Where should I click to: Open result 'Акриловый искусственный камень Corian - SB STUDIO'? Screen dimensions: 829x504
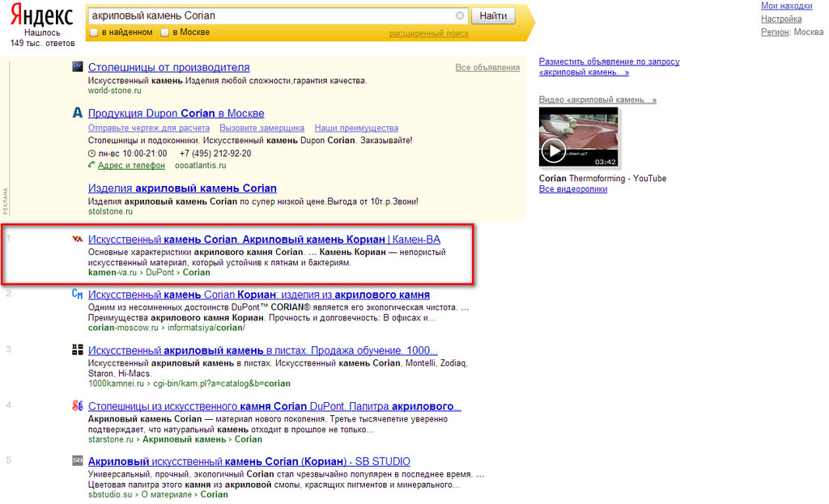[249, 462]
